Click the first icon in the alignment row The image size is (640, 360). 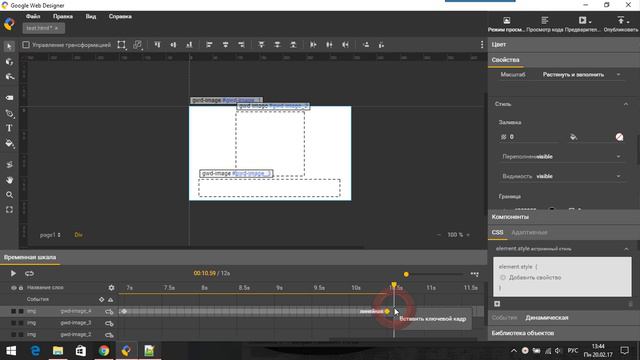coord(157,44)
